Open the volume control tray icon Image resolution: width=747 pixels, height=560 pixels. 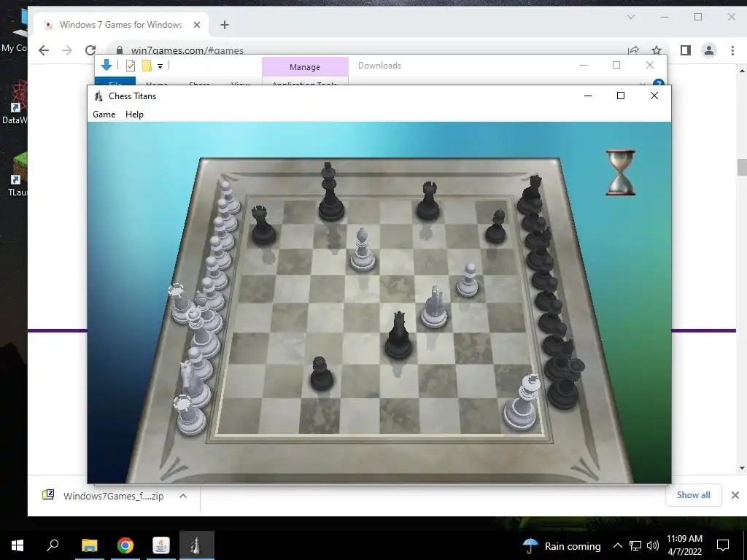pos(653,545)
